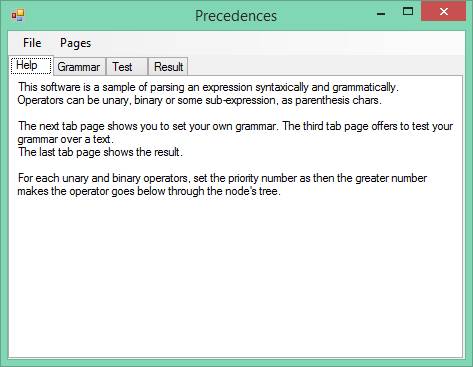The height and width of the screenshot is (367, 473).
Task: Switch to the Test tab
Action: (x=127, y=67)
